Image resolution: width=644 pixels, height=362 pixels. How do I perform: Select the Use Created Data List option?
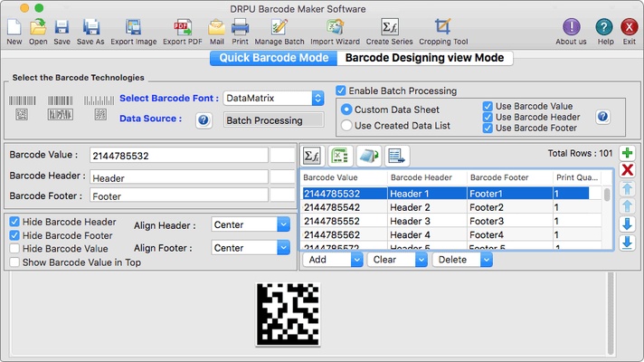(346, 125)
